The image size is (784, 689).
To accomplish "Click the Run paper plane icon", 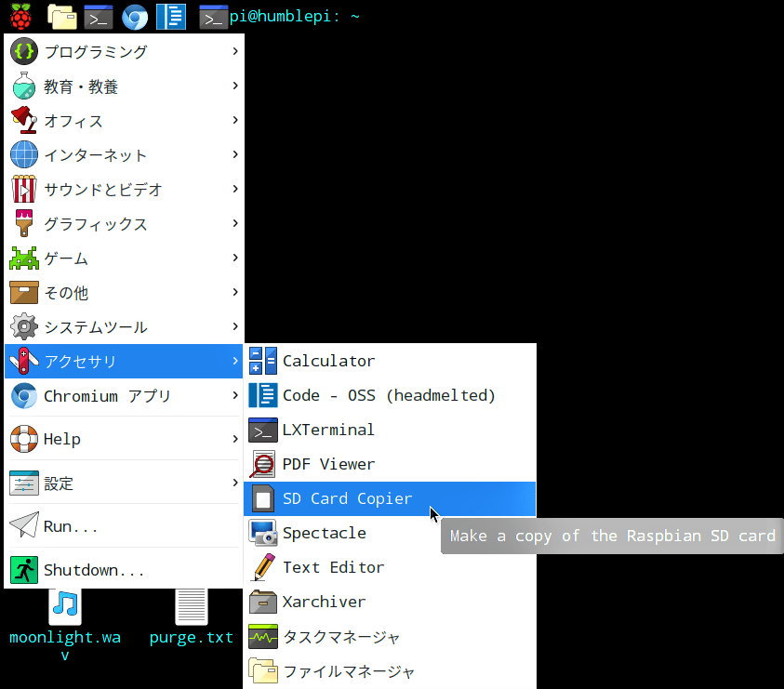I will point(24,525).
